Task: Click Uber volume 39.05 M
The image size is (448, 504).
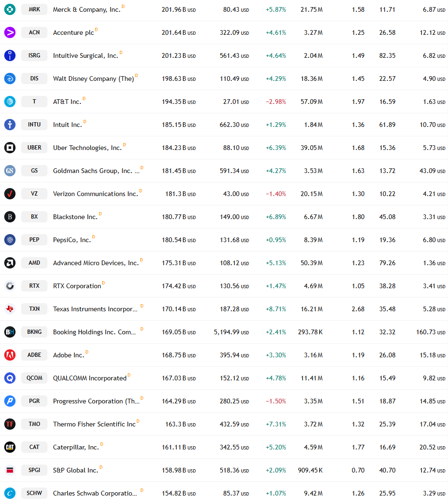Action: coord(311,148)
